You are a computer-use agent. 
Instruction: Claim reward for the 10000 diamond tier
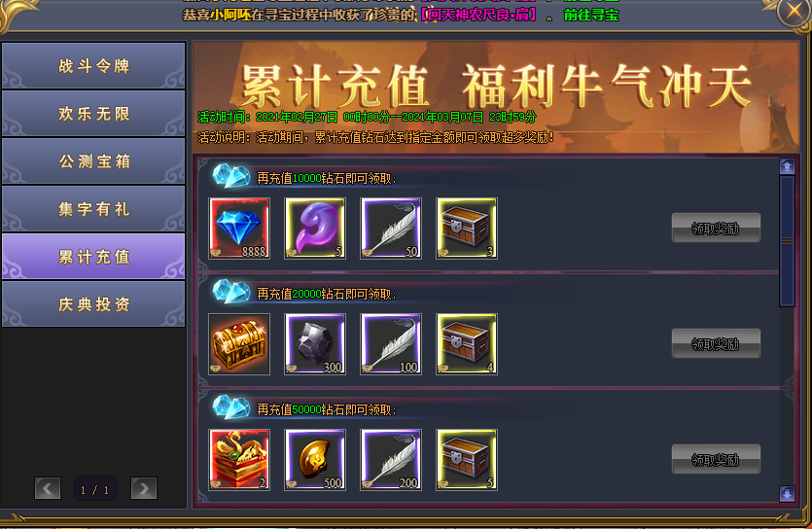[x=716, y=228]
